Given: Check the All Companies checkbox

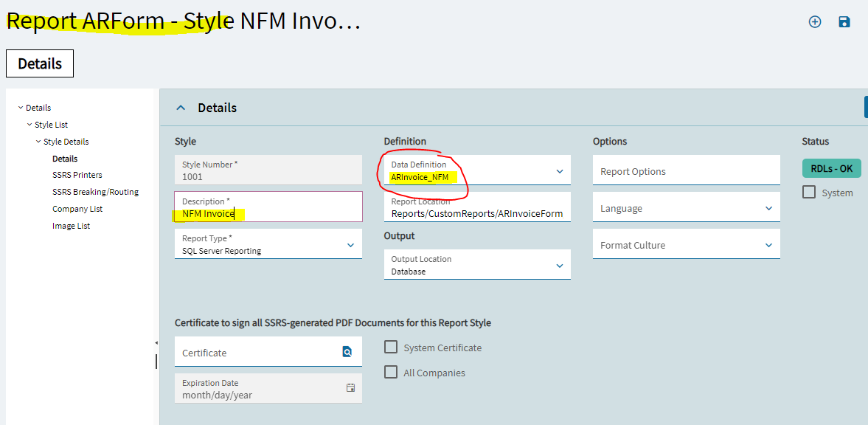Looking at the screenshot, I should coord(391,372).
